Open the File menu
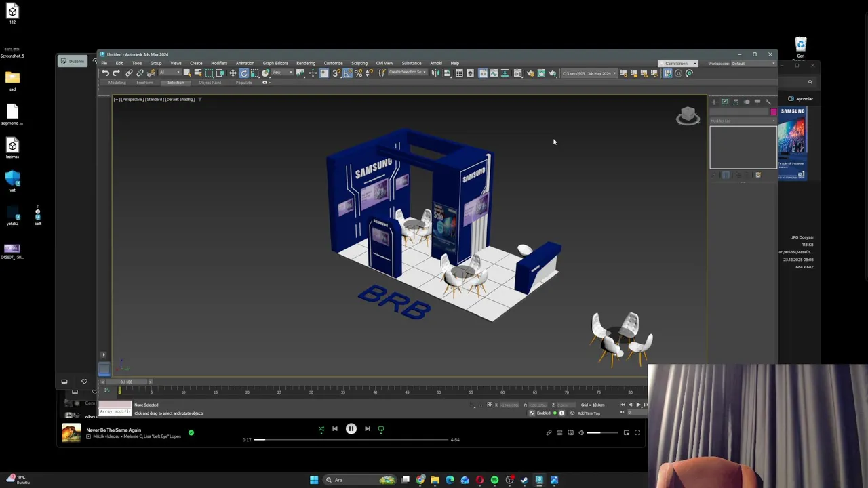 pos(104,64)
